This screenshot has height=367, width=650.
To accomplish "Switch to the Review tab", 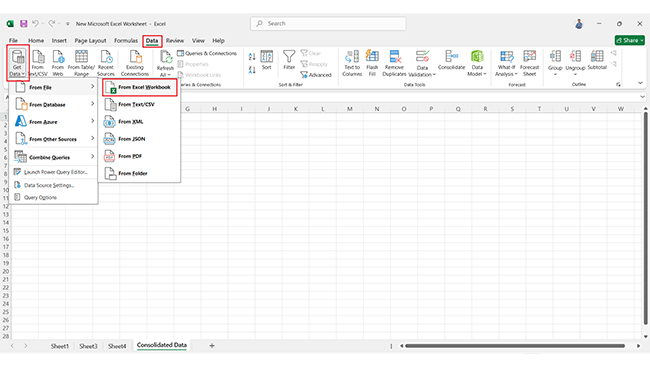I will [175, 41].
